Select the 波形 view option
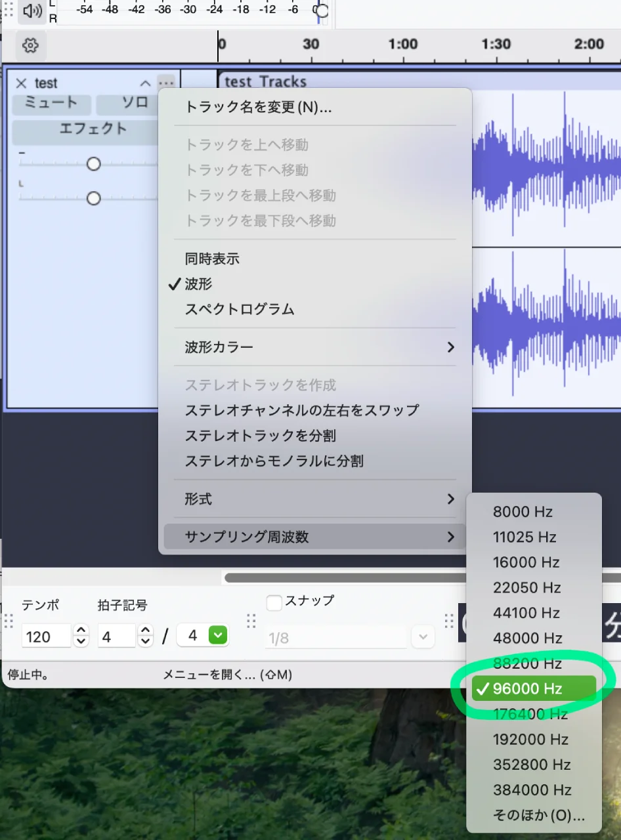621x840 pixels. [198, 284]
